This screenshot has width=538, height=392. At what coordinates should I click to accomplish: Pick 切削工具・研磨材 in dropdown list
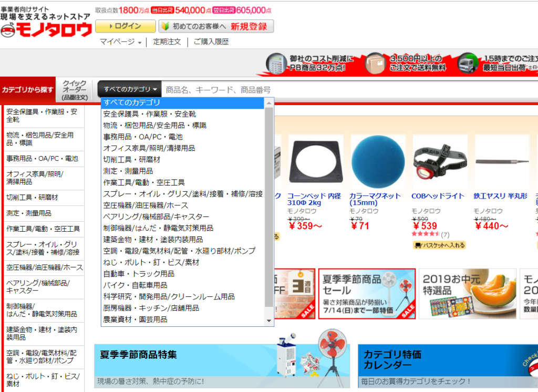point(183,160)
